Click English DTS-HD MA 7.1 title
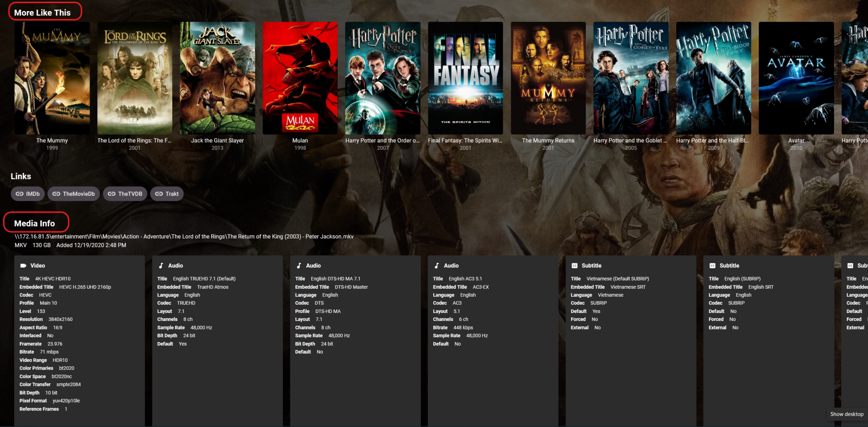The image size is (868, 427). 335,279
